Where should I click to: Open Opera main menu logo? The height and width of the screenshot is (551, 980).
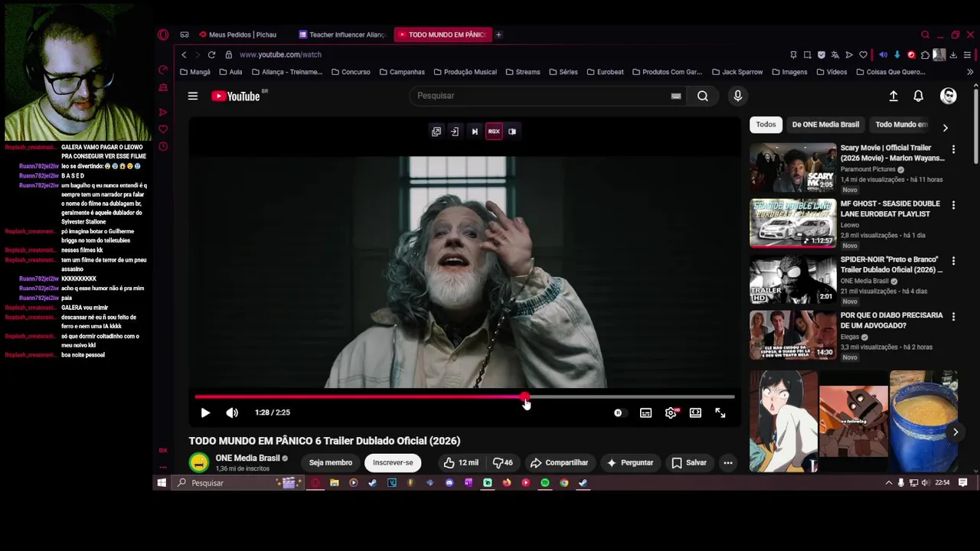pos(163,34)
